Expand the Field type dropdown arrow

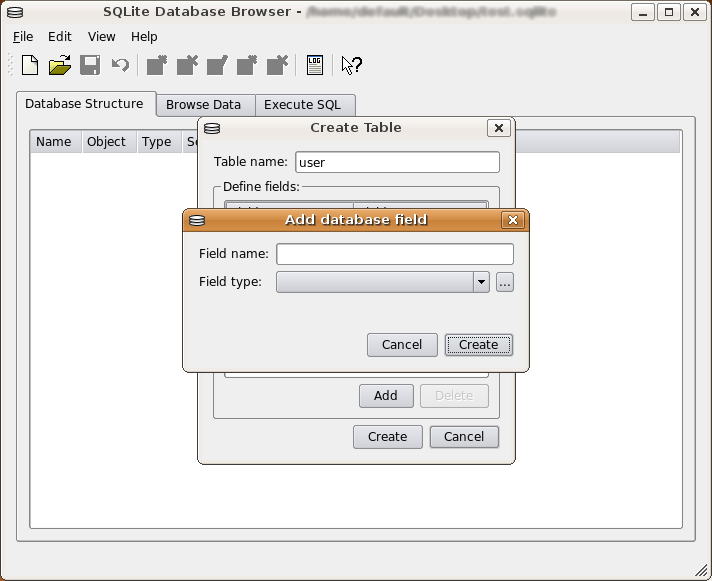481,282
